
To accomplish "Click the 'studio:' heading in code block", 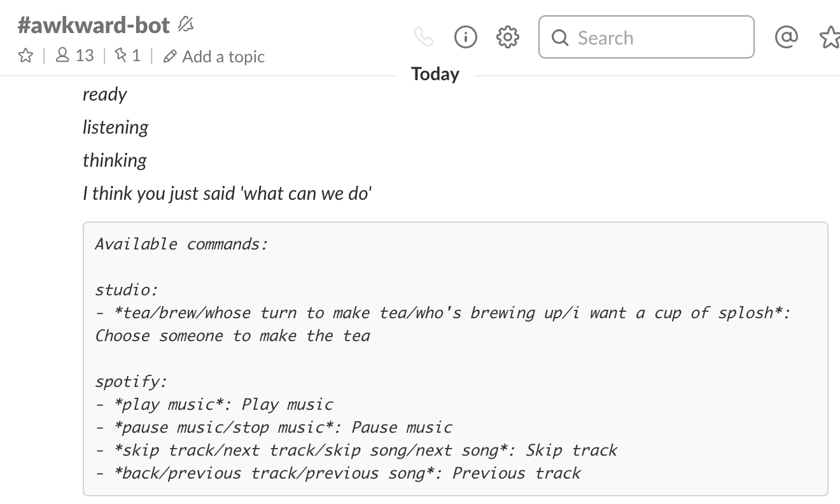I will coord(126,290).
